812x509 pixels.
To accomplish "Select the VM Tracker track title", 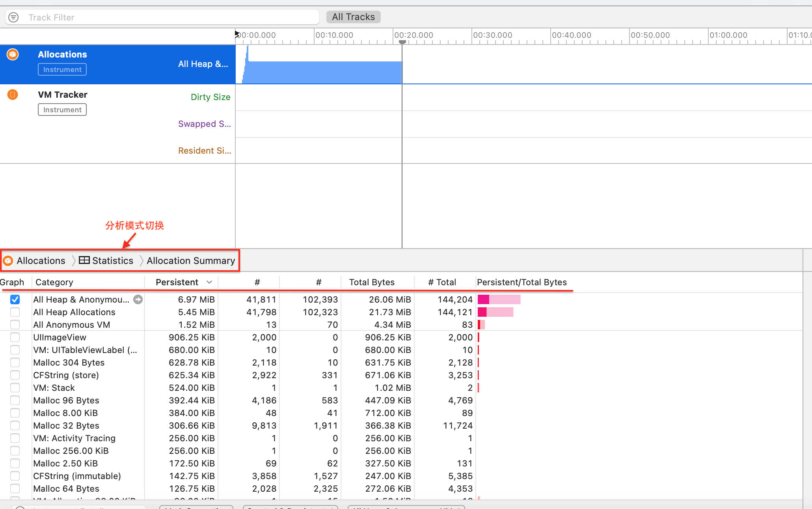I will [x=63, y=95].
